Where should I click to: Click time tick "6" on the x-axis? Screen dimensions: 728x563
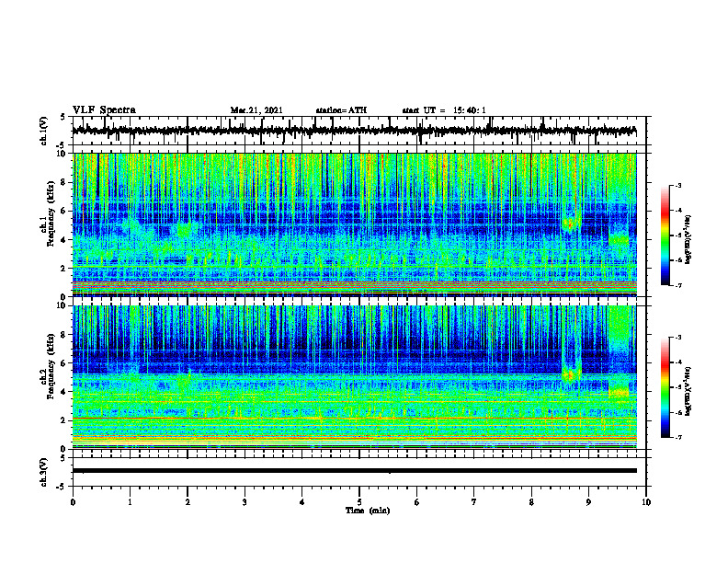point(417,502)
